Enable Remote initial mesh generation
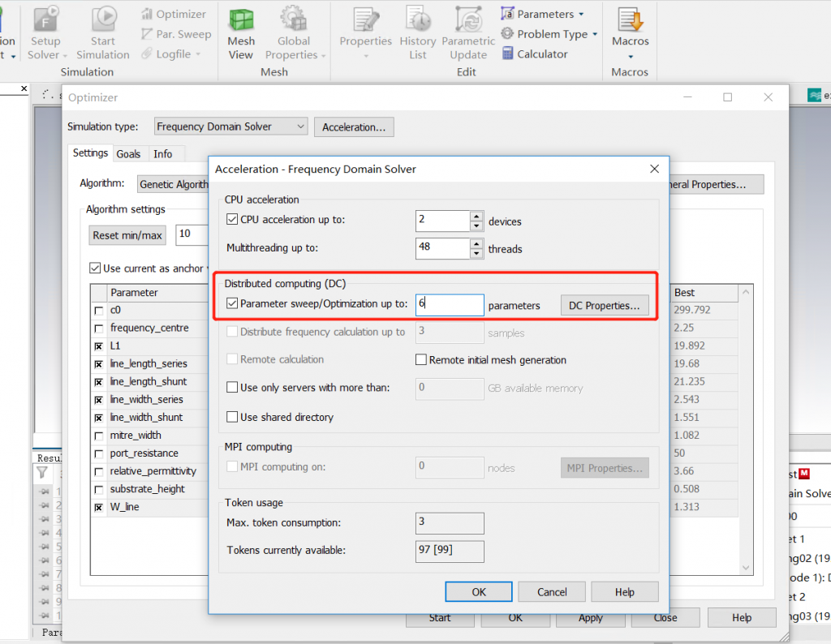This screenshot has width=831, height=644. pos(421,360)
